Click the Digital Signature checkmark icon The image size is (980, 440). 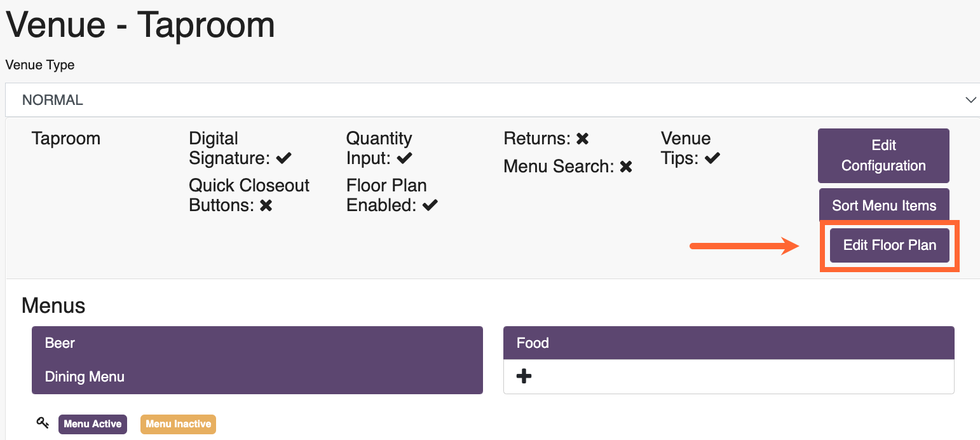(x=283, y=158)
